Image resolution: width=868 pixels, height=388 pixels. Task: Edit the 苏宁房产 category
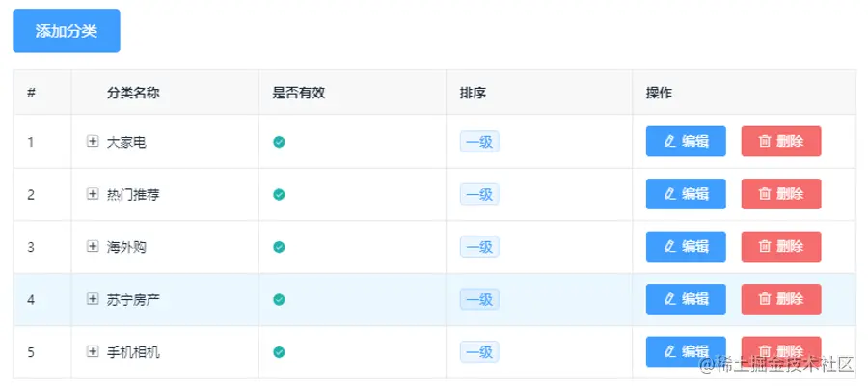686,299
